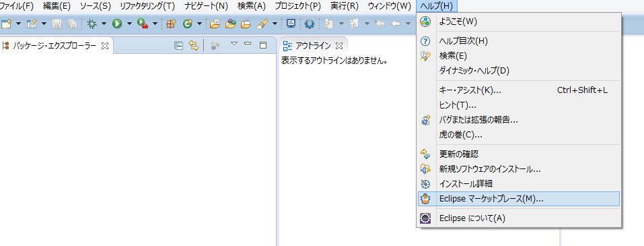Collapse All in Package Explorer

pos(178,46)
